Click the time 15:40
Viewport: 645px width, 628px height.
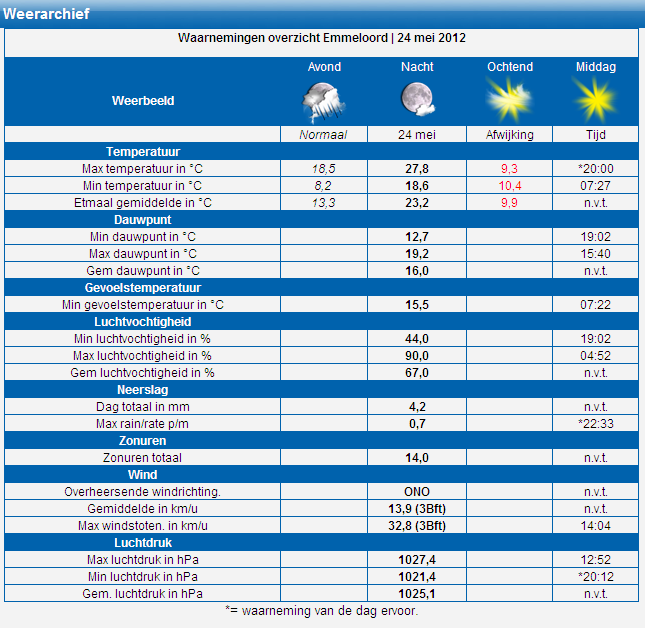pyautogui.click(x=595, y=254)
